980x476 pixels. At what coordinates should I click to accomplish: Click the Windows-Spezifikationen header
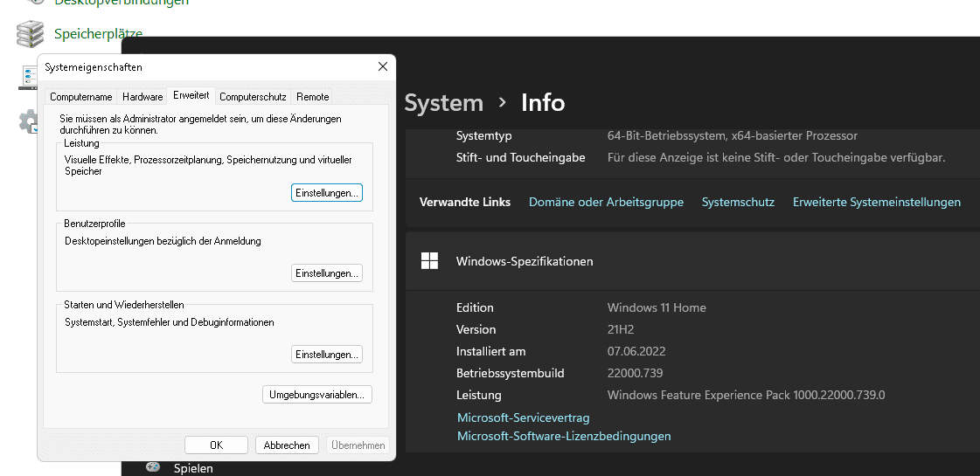692,261
